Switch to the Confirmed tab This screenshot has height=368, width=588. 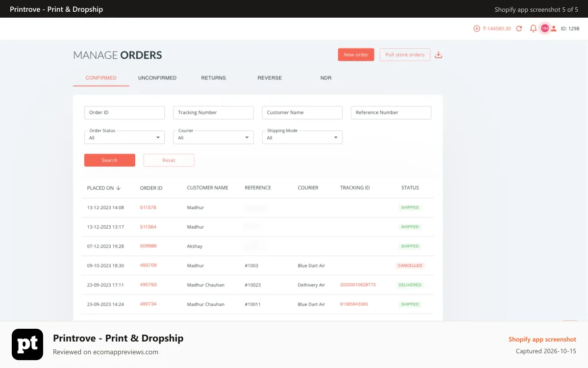[101, 78]
